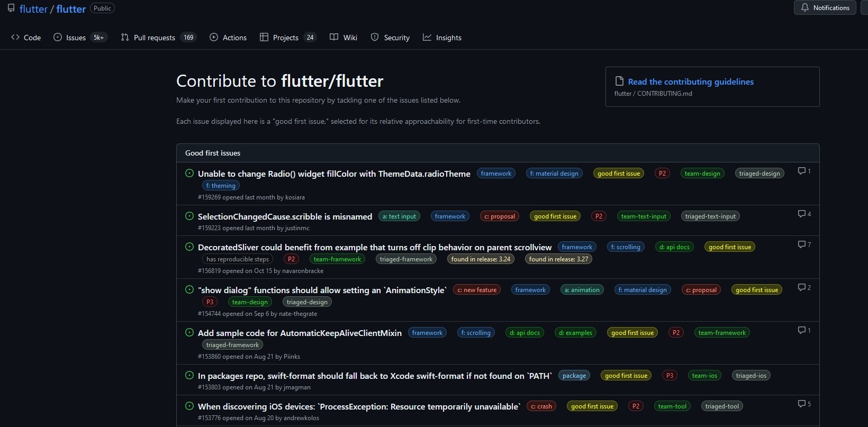Click the has reproducible steps label

tap(238, 259)
